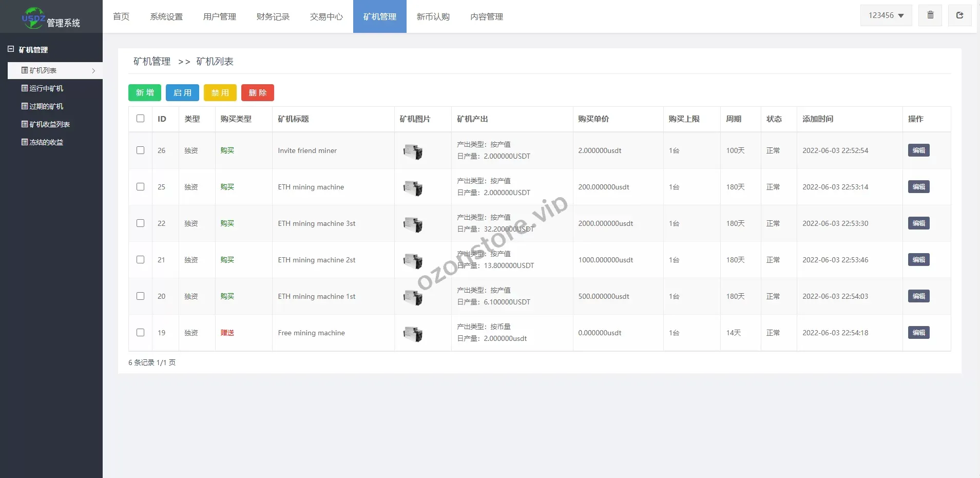Click the logout/share icon at top right
The image size is (980, 478).
(959, 15)
